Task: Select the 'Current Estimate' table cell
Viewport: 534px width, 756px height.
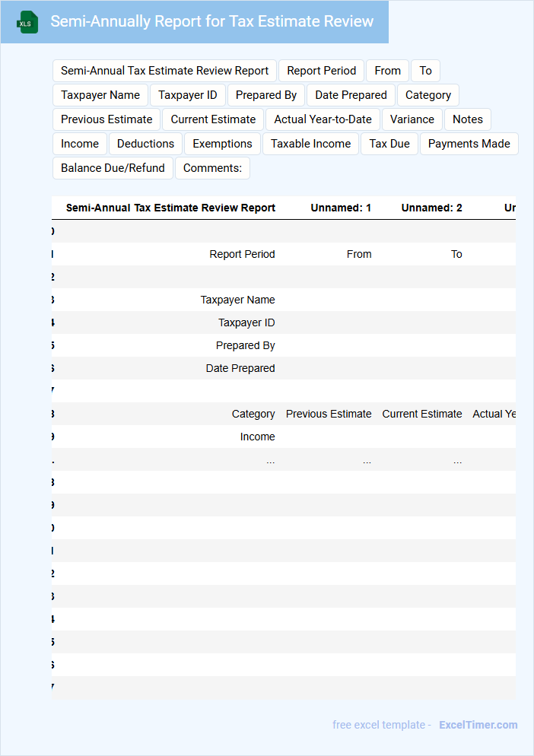Action: (x=422, y=414)
